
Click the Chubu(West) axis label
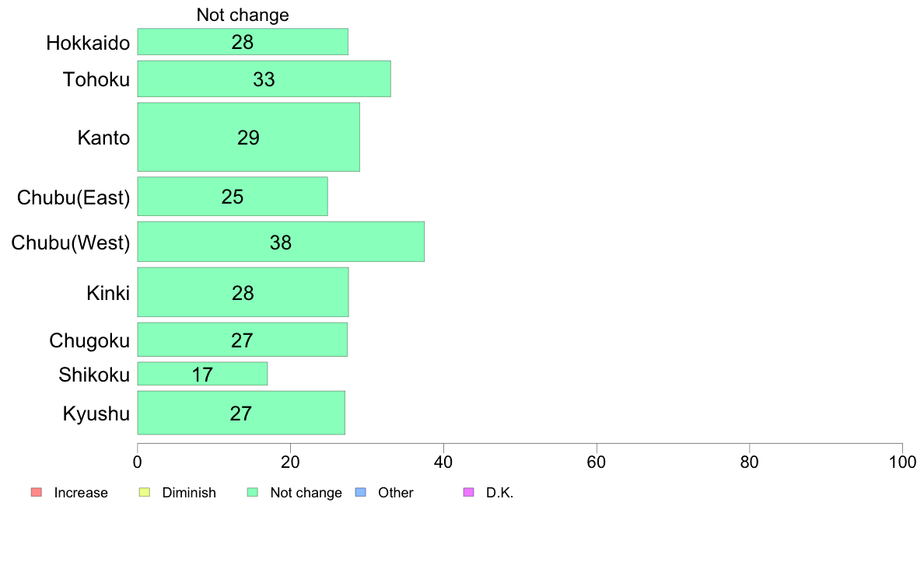tap(71, 242)
